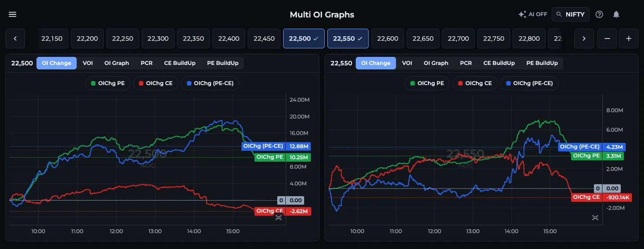Go to previous strikes with left chevron
This screenshot has width=644, height=249.
coord(16,39)
